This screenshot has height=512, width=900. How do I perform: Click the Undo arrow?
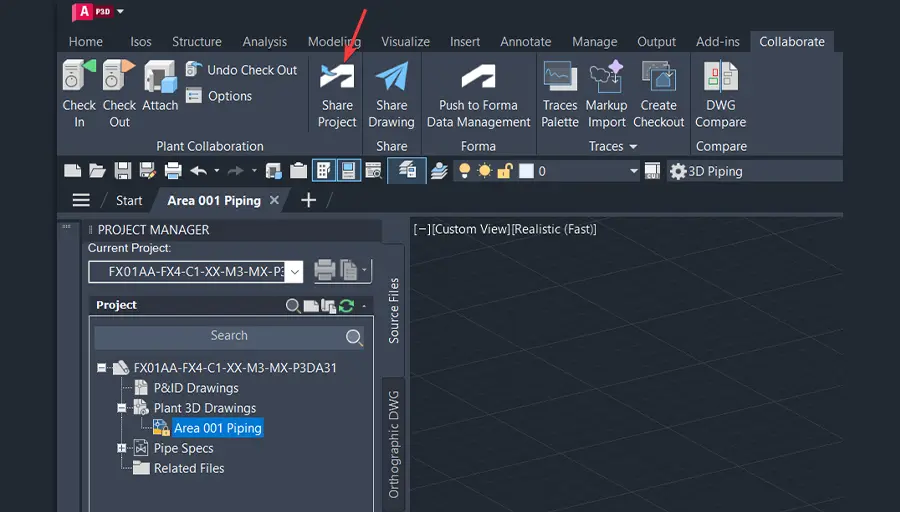199,170
